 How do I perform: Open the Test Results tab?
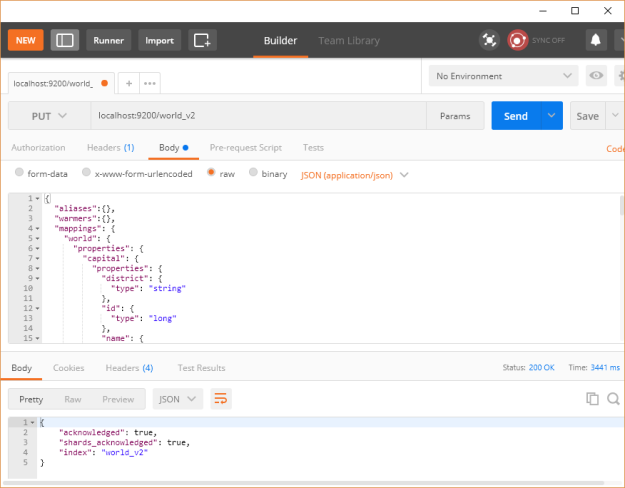[201, 368]
